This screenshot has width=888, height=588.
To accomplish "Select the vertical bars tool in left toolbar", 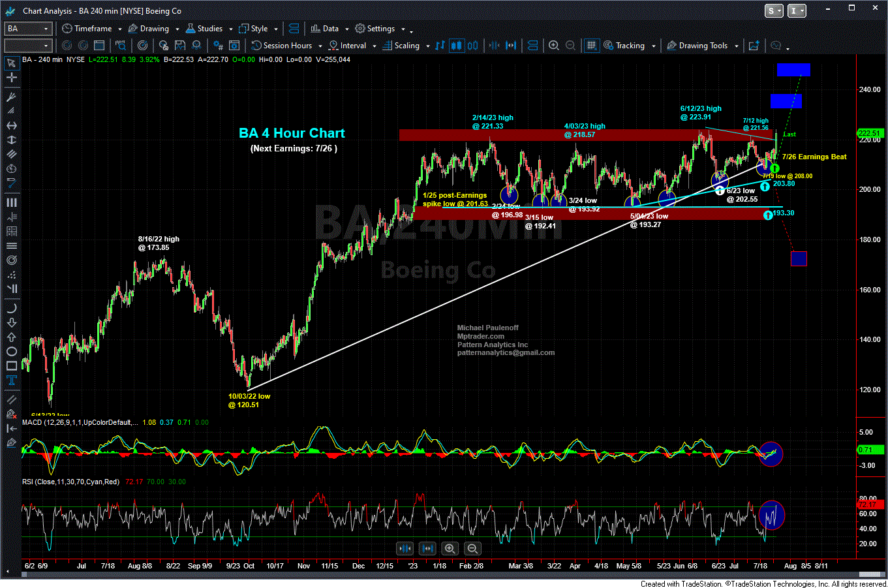I will (11, 203).
